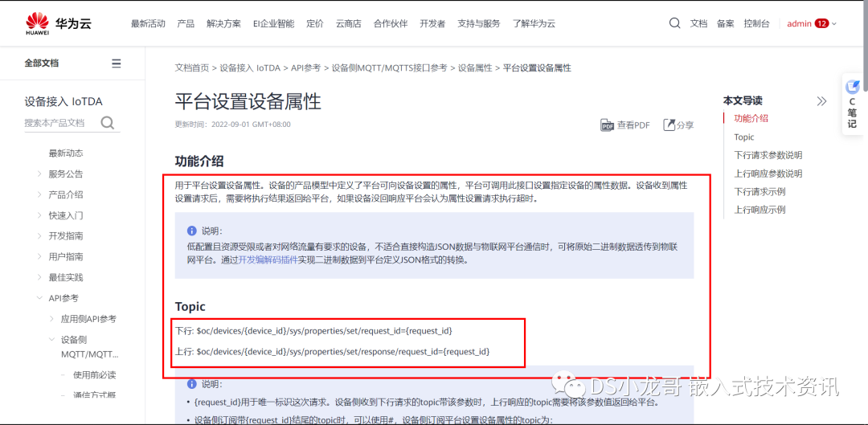
Task: Open the 产品 menu
Action: [x=186, y=24]
